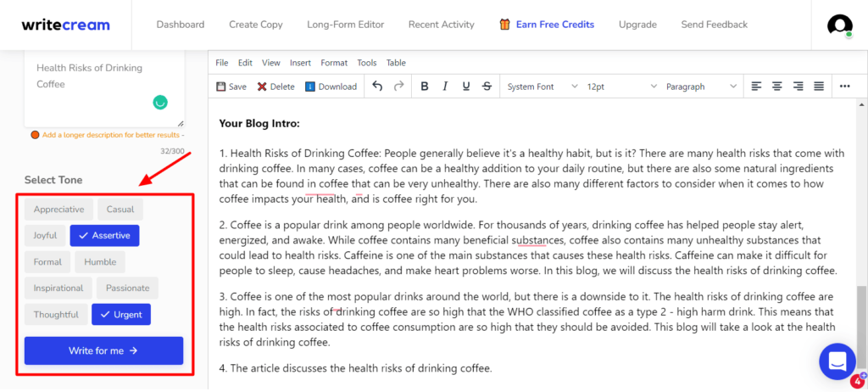Select the Casual tone
The width and height of the screenshot is (868, 392).
coord(120,210)
